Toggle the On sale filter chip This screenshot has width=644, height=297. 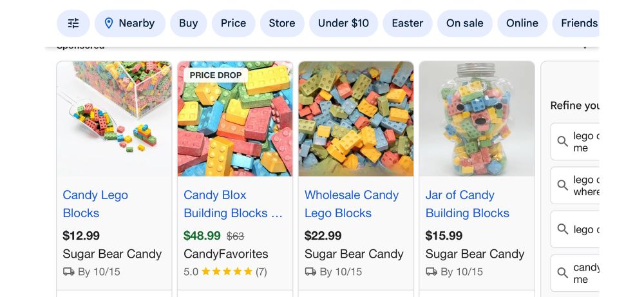tap(464, 23)
